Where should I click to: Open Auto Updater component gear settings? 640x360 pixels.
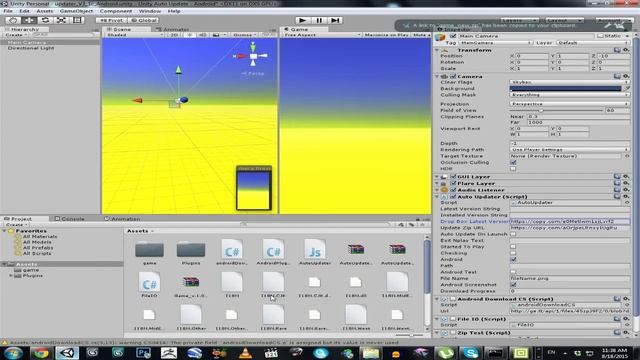pyautogui.click(x=626, y=196)
